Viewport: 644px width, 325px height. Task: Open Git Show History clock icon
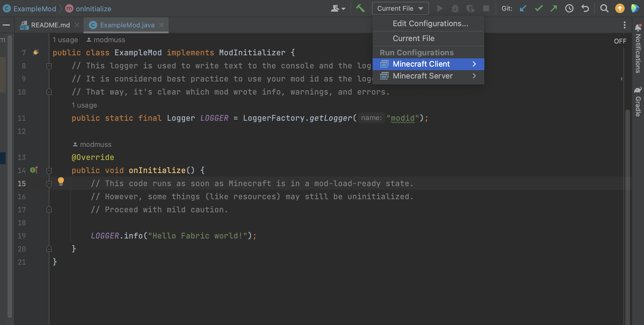(x=569, y=8)
